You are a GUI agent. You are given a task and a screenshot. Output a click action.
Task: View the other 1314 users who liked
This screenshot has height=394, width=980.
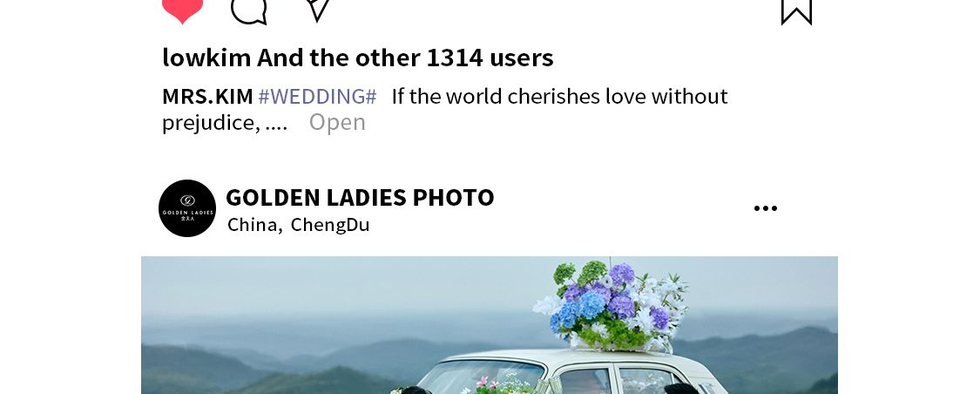[405, 58]
